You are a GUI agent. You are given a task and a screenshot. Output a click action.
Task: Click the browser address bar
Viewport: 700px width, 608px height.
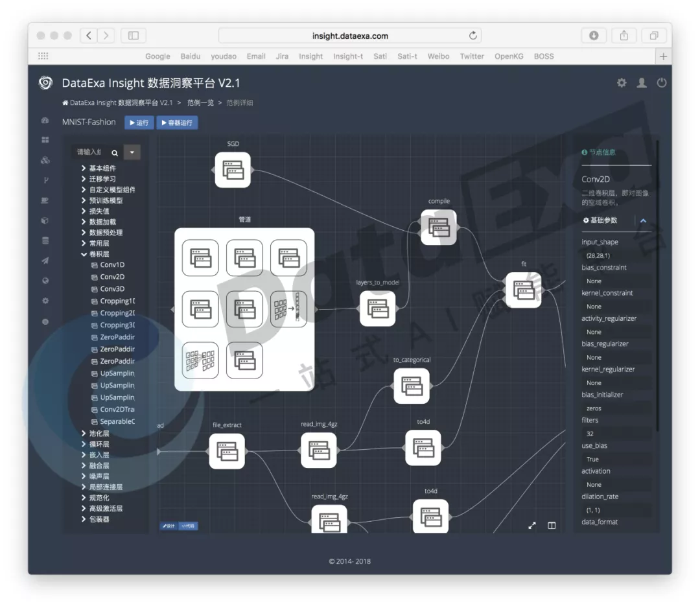pos(350,36)
